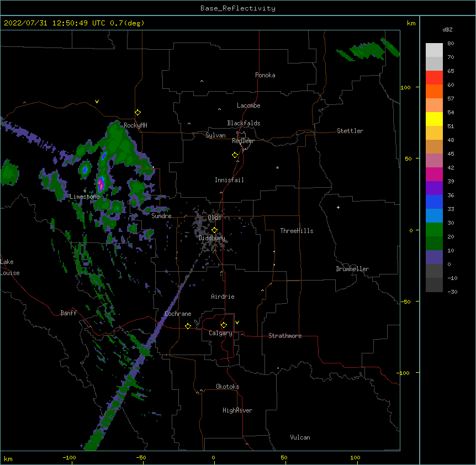Click the red 65 dBZ legend swatch
The width and height of the screenshot is (476, 465).
pos(434,78)
